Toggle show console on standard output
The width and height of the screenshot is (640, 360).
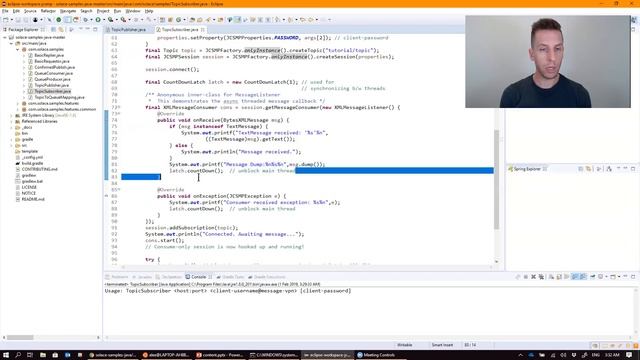coord(575,277)
